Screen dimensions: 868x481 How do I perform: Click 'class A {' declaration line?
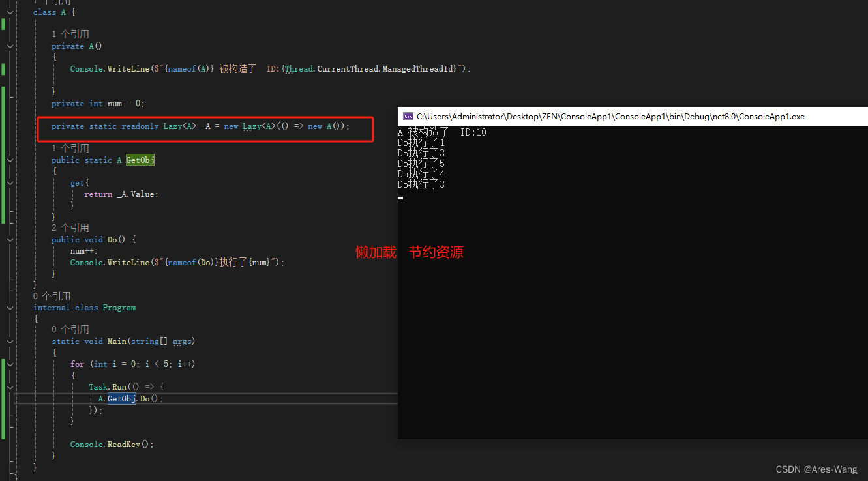coord(54,12)
